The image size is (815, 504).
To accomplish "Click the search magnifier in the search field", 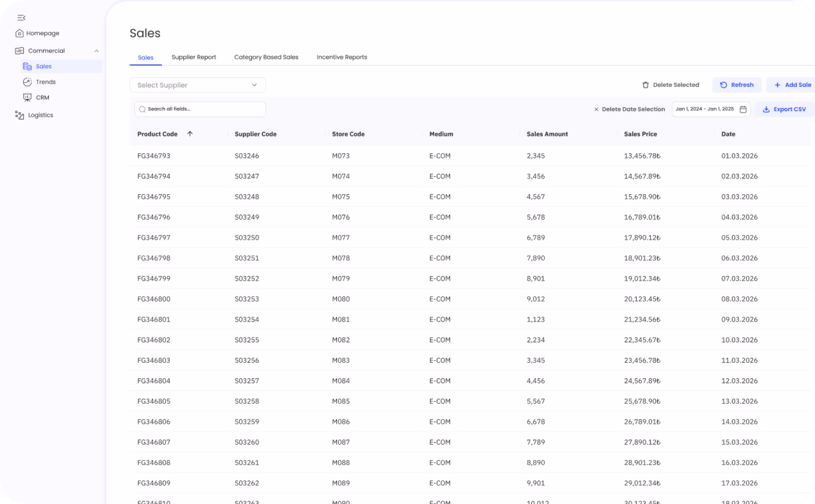I will [143, 109].
